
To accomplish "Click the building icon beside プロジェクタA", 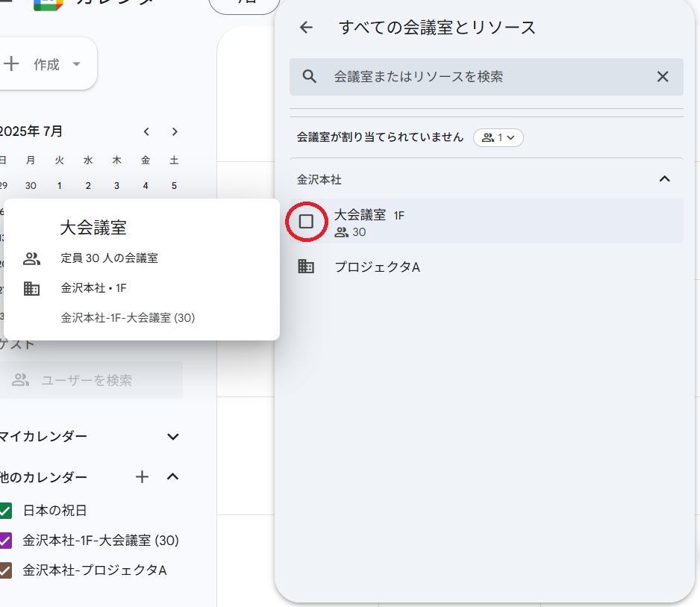I will tap(306, 267).
